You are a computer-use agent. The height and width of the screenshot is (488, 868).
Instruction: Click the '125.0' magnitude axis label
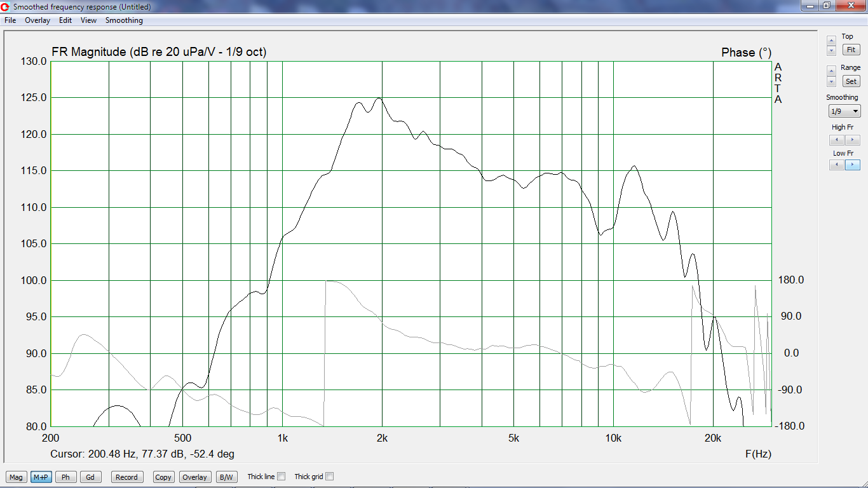tap(34, 98)
